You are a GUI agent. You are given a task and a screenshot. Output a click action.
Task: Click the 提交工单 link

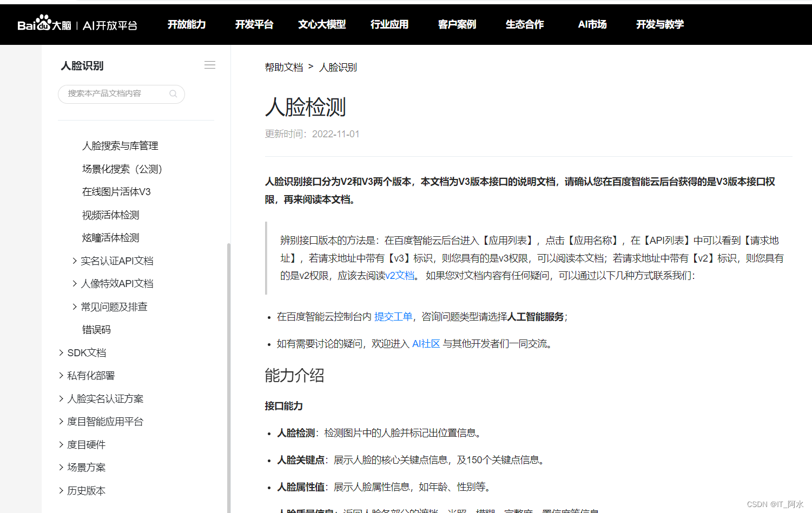393,316
